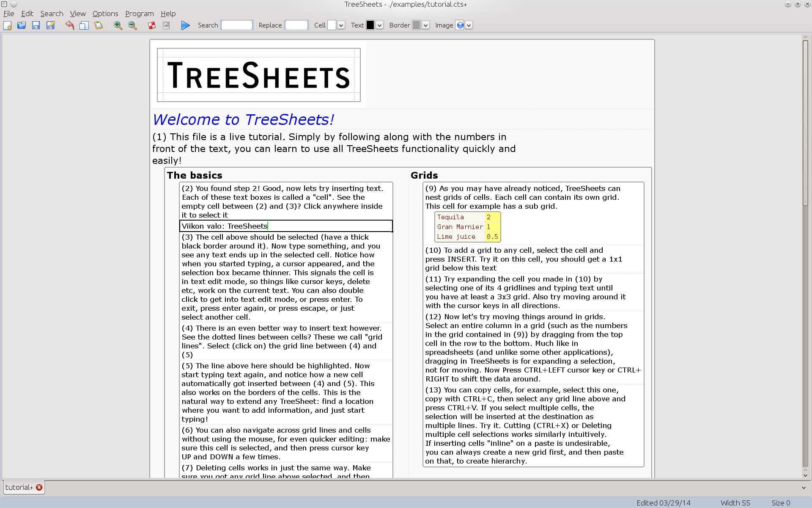This screenshot has width=812, height=508.
Task: Click the red checkered new grid icon
Action: [152, 25]
